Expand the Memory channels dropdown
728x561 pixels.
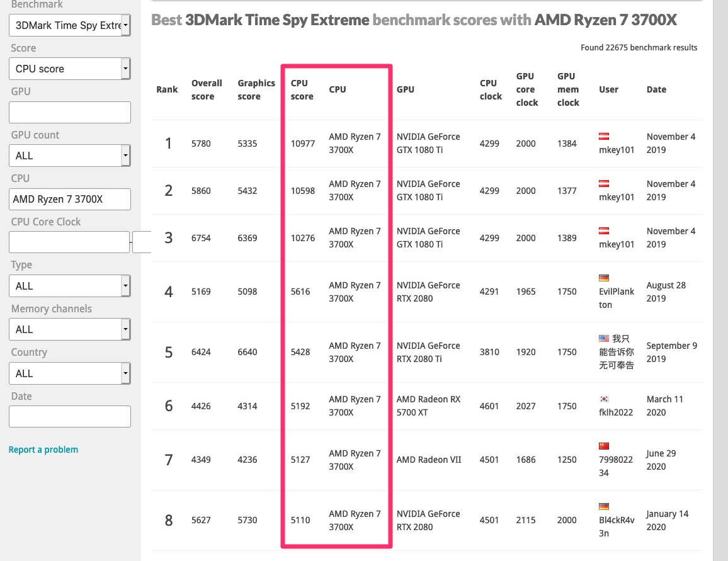point(70,329)
